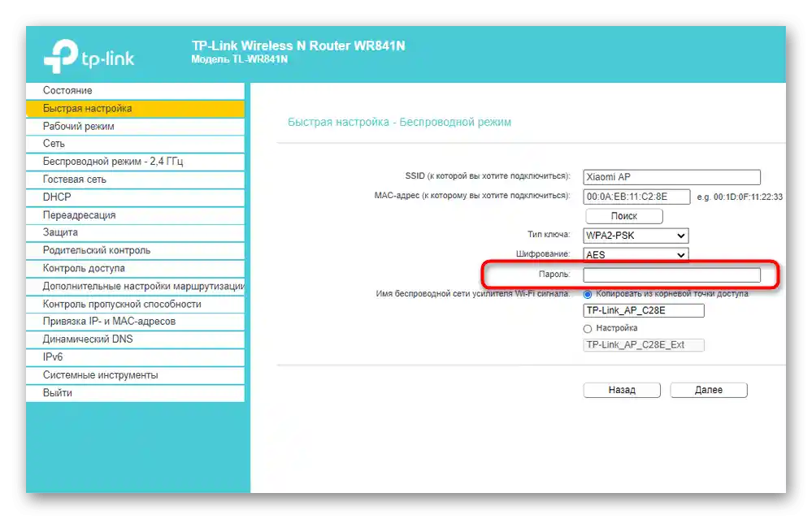
Task: Go to Переадресация section
Action: (x=135, y=215)
